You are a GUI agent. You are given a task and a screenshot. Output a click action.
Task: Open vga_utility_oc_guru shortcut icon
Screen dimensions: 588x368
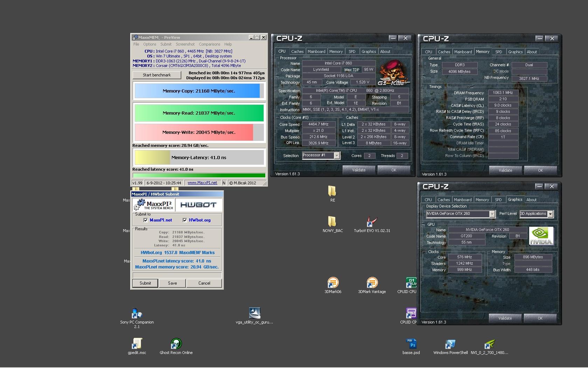pos(254,313)
